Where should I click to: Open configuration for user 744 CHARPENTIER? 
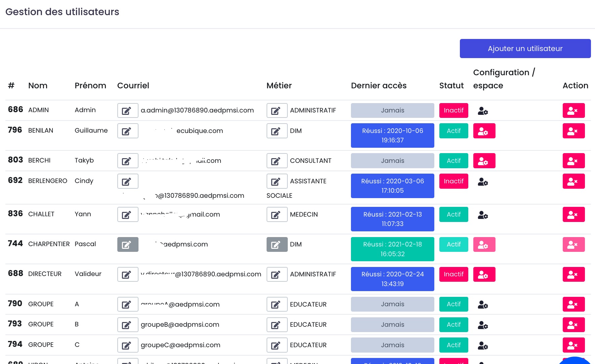point(484,244)
